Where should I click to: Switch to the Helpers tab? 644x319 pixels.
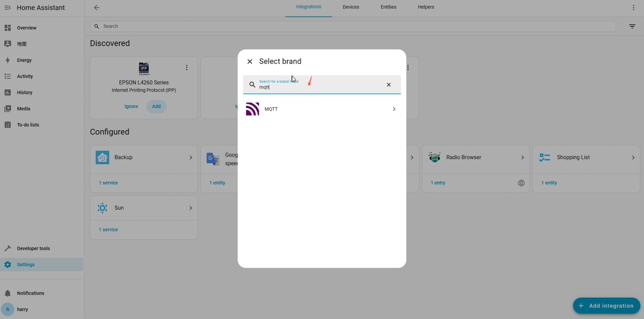[x=426, y=7]
